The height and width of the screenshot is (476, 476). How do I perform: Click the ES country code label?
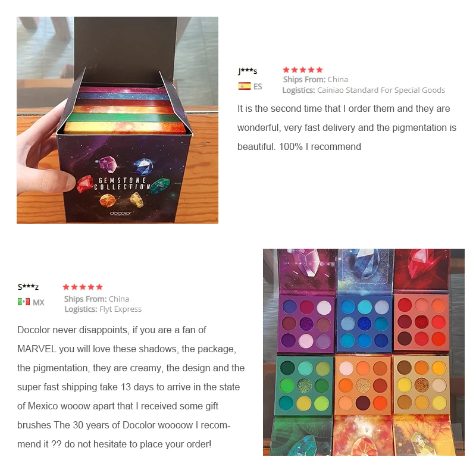point(258,86)
